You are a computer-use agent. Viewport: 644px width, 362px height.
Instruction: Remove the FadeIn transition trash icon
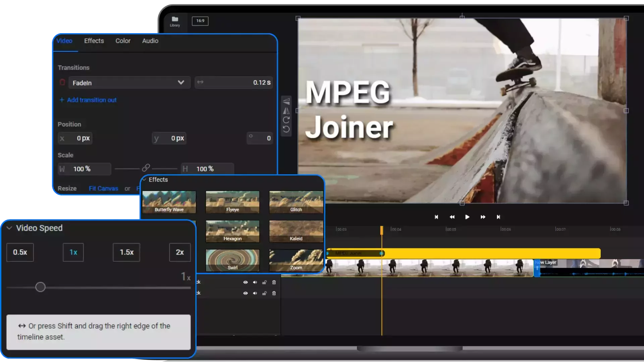click(x=62, y=82)
